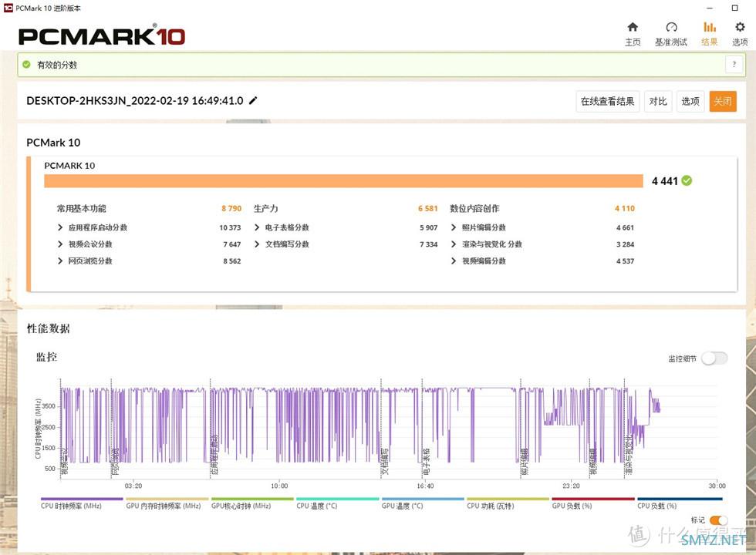Select the GPU核心时钟 (MHz) legend entry

click(x=252, y=503)
